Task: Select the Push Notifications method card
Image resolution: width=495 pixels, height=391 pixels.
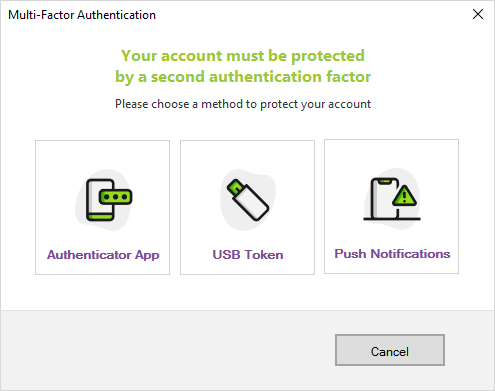Action: [x=391, y=207]
